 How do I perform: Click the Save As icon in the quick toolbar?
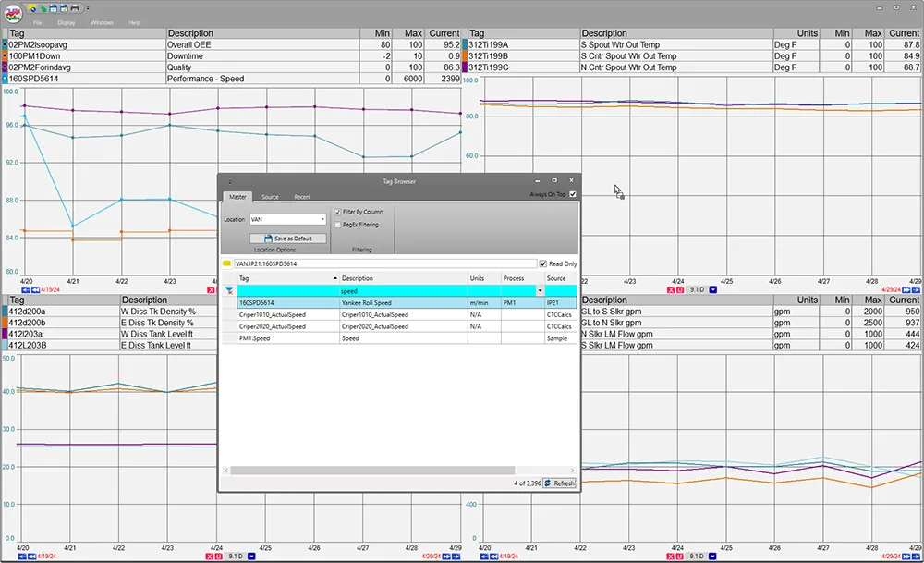tap(64, 7)
